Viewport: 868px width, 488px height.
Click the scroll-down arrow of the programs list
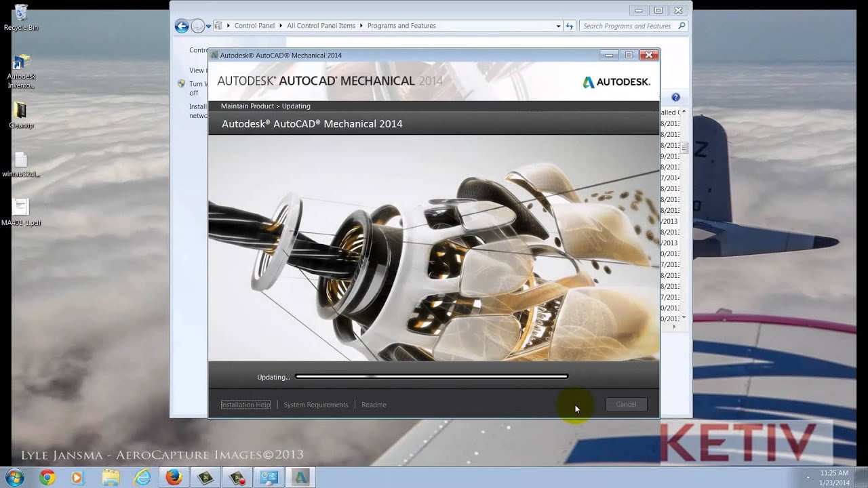[x=684, y=317]
